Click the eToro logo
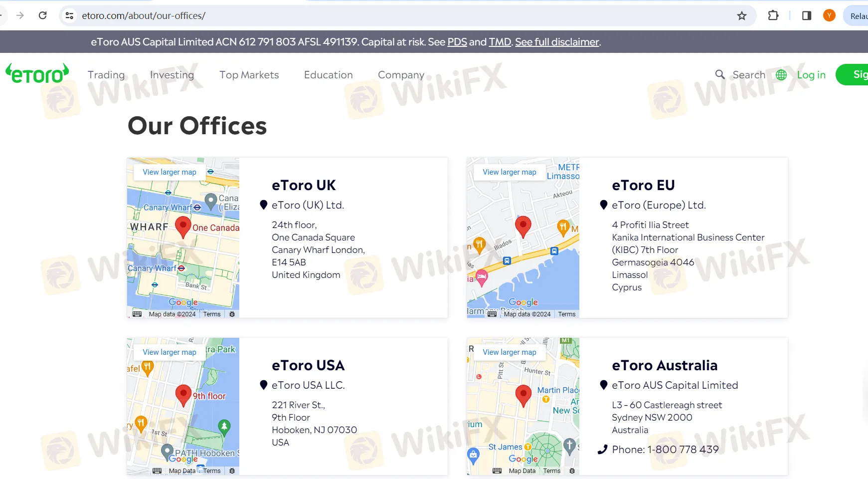 37,74
